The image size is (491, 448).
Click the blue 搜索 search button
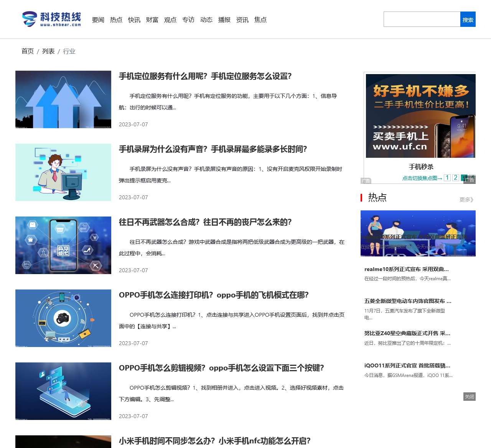(x=468, y=19)
